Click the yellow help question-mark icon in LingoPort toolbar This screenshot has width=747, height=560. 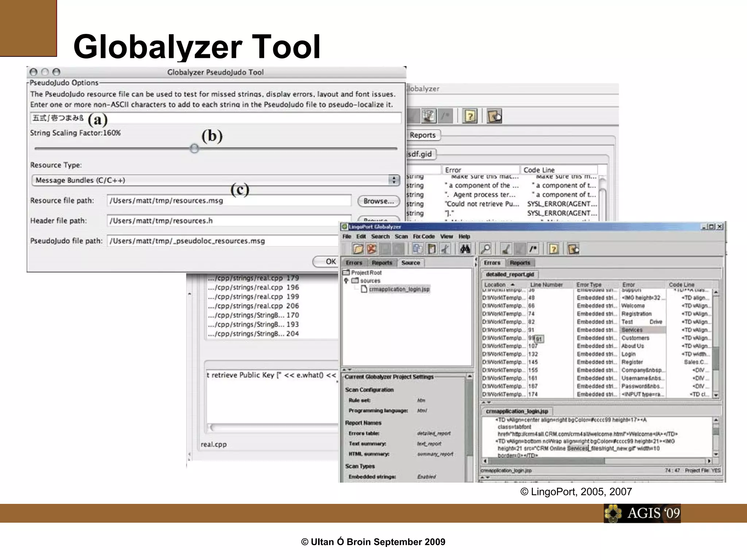point(553,249)
